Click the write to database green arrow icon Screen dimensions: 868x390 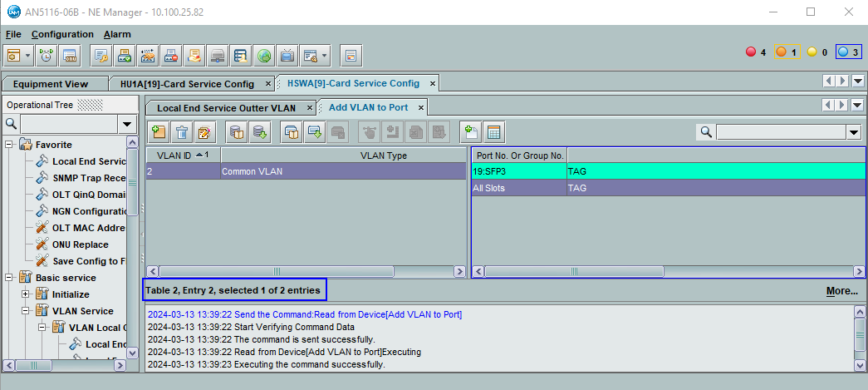pyautogui.click(x=260, y=132)
